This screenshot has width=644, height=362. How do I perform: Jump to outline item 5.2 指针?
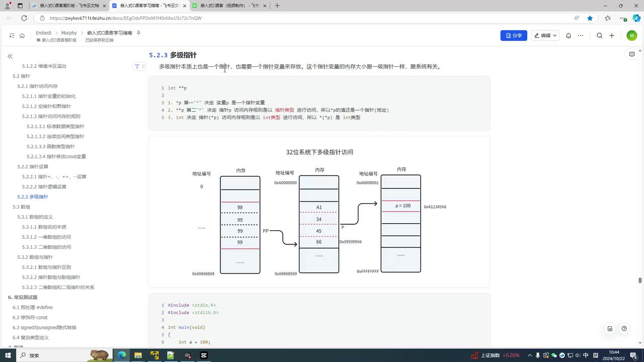click(x=21, y=76)
